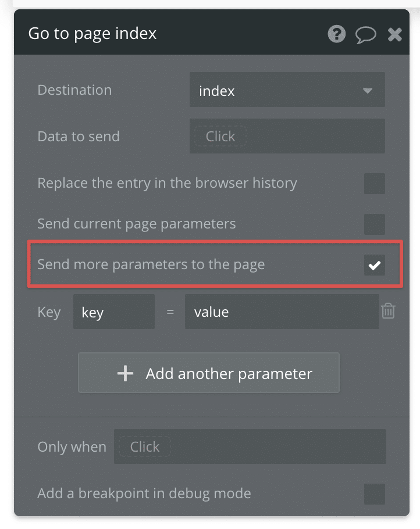
Task: Enable Send current page parameters
Action: [x=375, y=224]
